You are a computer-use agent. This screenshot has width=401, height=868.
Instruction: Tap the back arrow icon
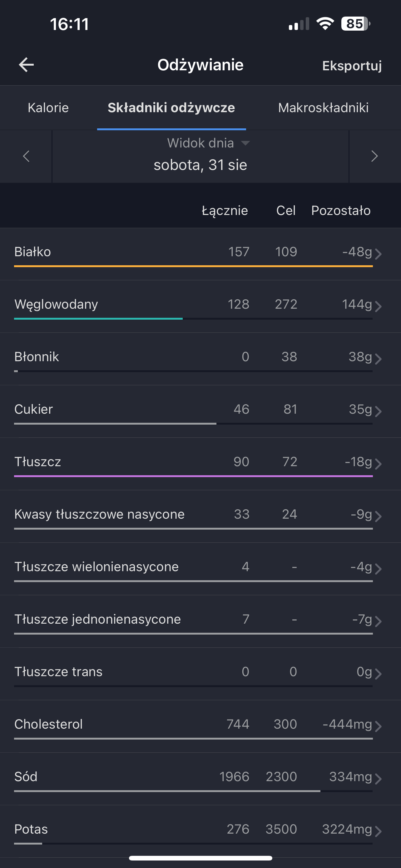pyautogui.click(x=26, y=65)
